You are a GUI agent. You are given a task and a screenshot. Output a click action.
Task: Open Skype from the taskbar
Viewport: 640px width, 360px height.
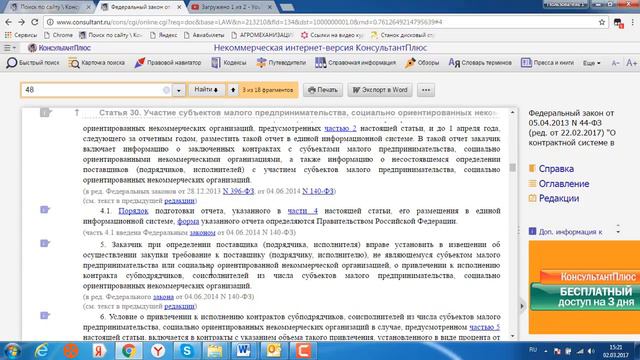coord(187,351)
